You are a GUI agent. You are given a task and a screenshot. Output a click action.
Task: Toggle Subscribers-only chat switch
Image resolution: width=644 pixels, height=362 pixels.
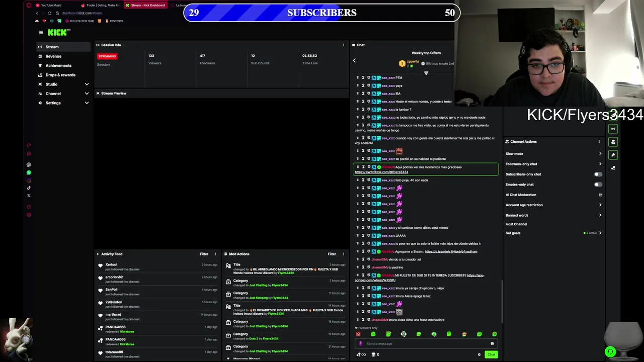click(x=597, y=174)
